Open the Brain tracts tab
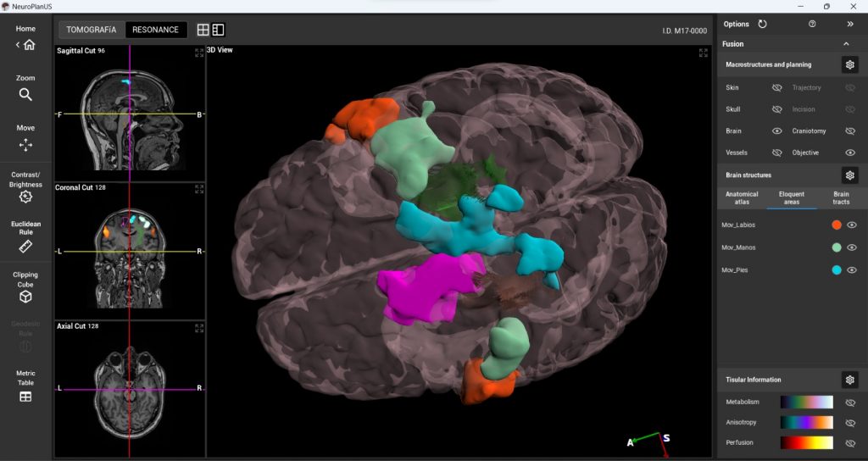Screen dimensions: 868x461 (x=841, y=198)
